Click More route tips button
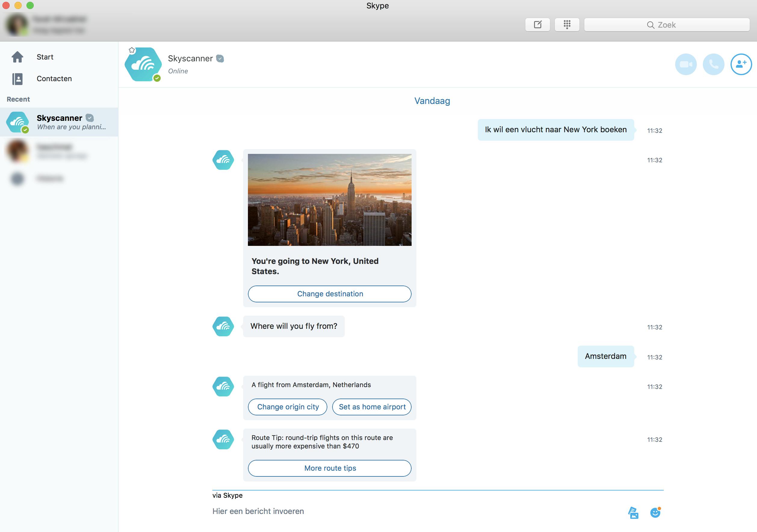 pyautogui.click(x=330, y=468)
